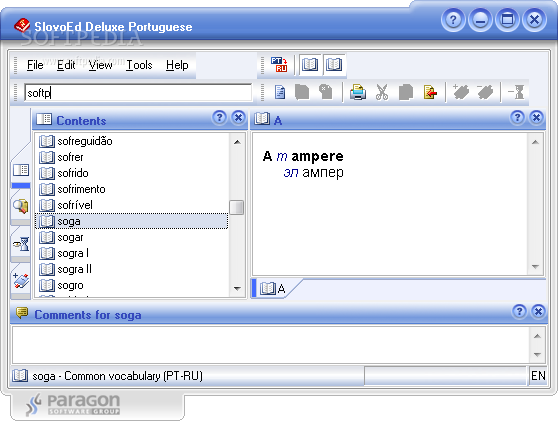Select the sofrível entry
The height and width of the screenshot is (421, 558).
pos(131,205)
